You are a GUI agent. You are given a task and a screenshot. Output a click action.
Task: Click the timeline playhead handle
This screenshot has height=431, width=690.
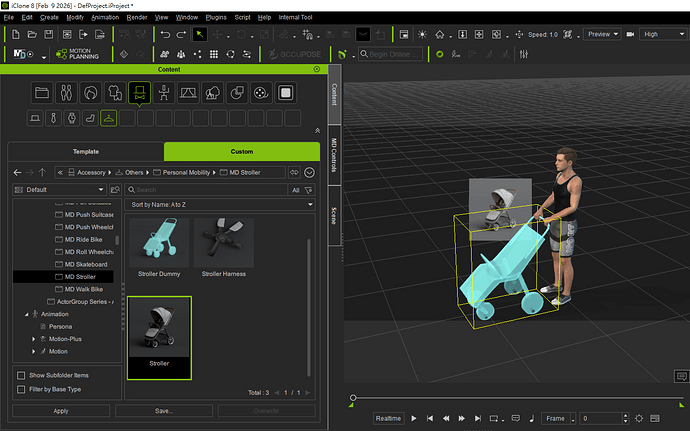353,398
